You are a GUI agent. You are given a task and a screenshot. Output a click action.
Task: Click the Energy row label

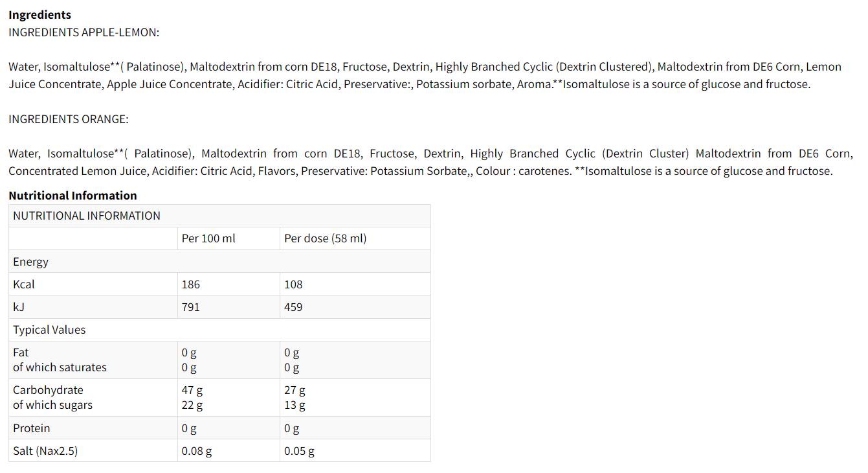click(x=30, y=262)
